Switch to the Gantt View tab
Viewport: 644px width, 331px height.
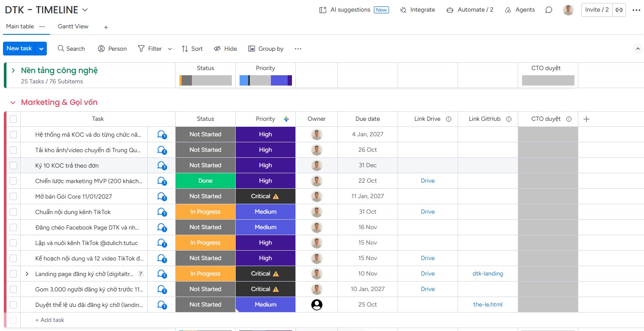[x=73, y=26]
